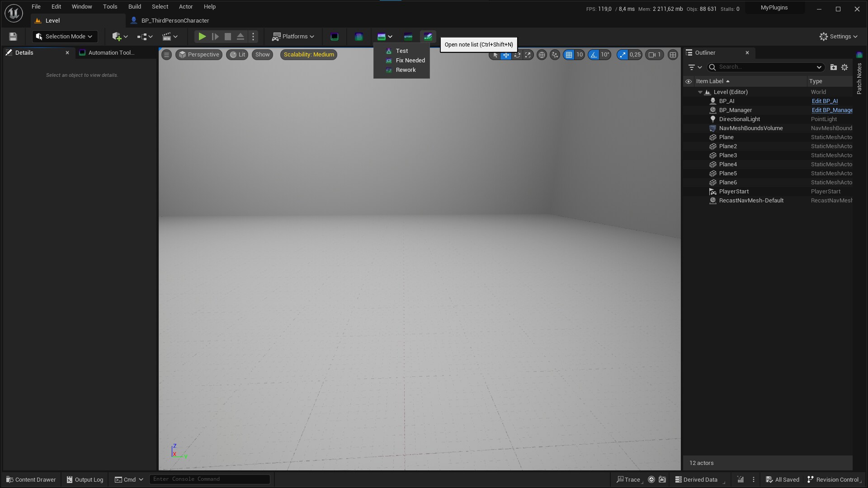Choose the select objects cursor tool

tap(495, 55)
